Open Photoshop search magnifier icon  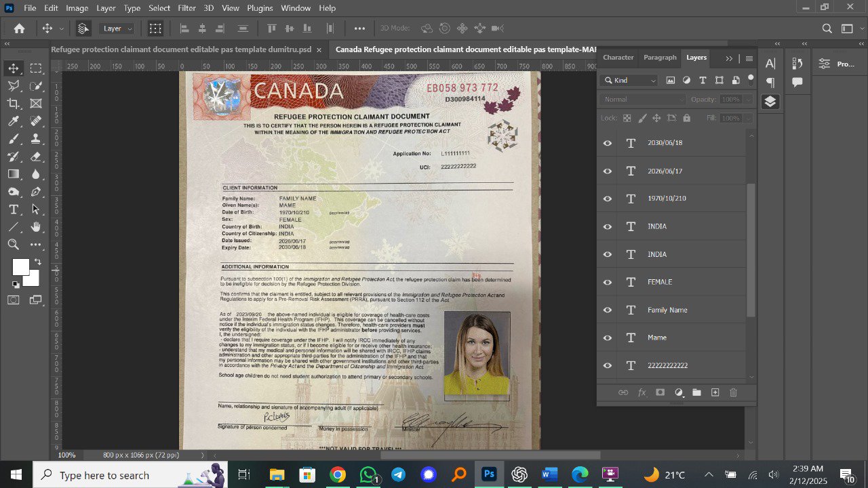click(827, 28)
